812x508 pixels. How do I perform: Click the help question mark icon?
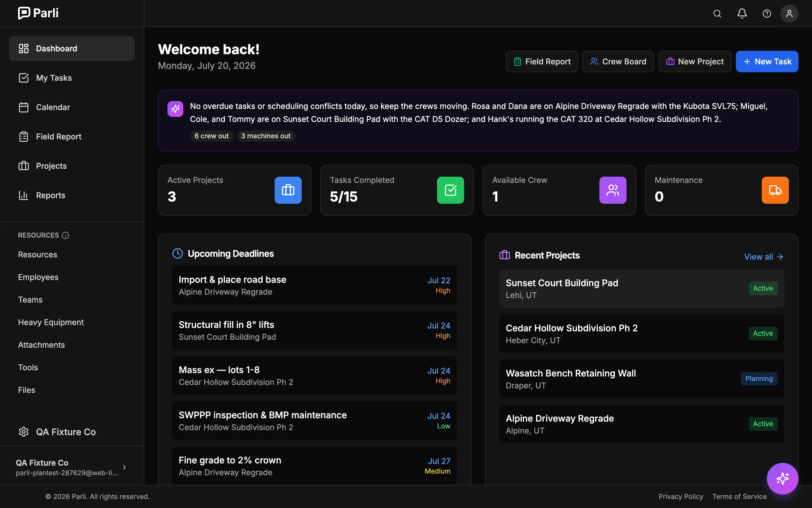[x=767, y=14]
